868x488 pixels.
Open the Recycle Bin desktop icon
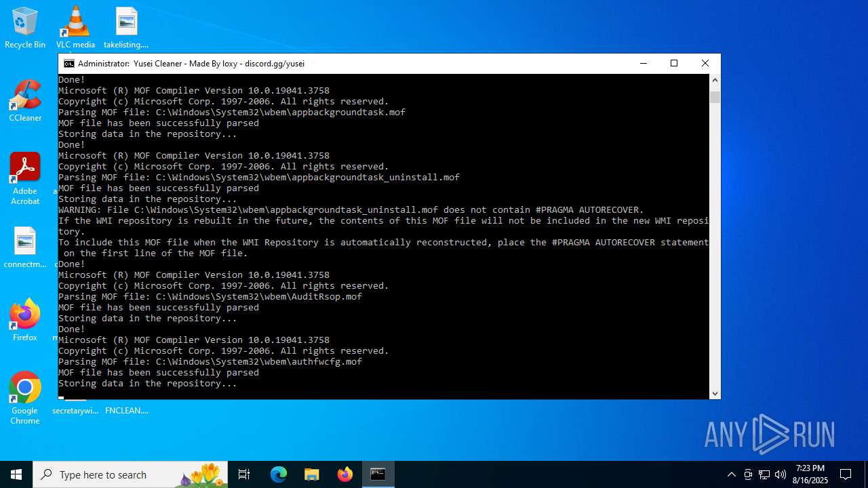pyautogui.click(x=25, y=28)
